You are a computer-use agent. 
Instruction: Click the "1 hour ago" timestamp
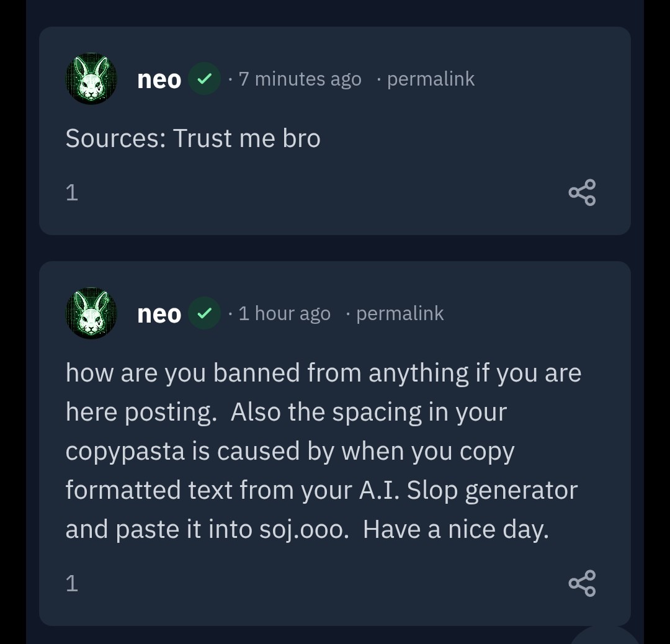[x=285, y=314]
